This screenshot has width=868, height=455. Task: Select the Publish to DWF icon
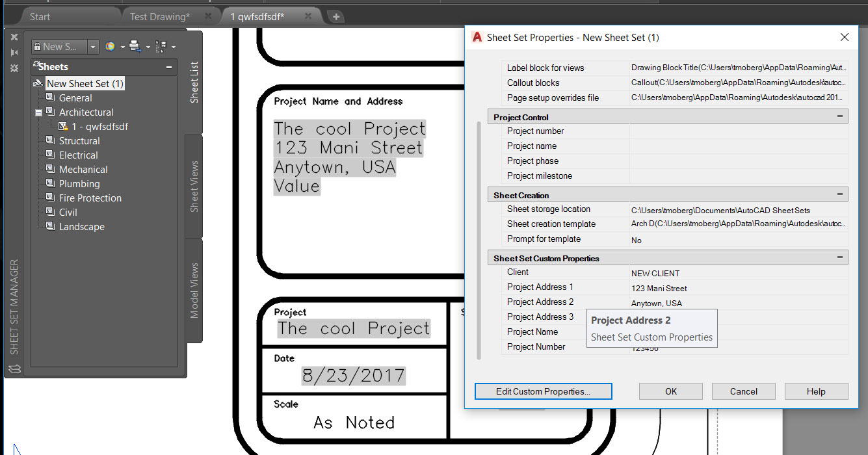(135, 46)
